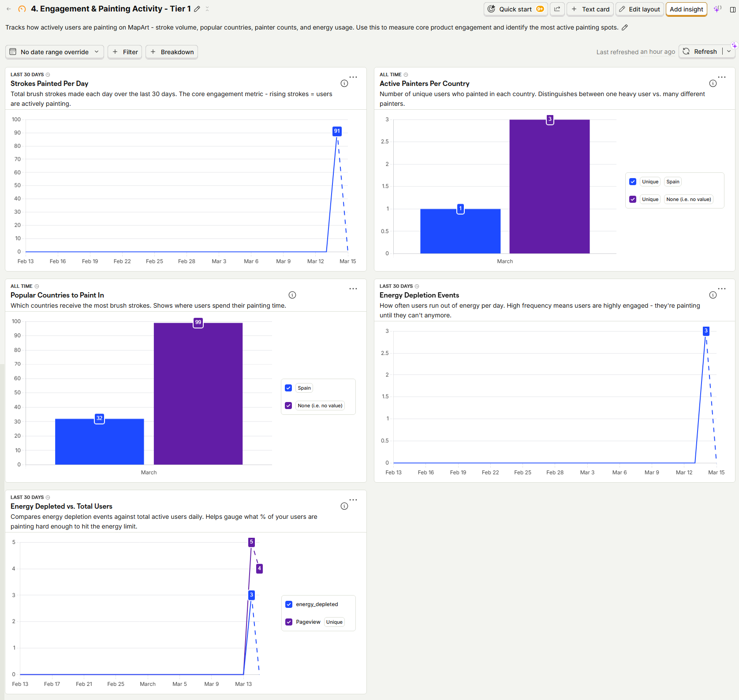
Task: Disable the energy_depleted series checkbox
Action: pyautogui.click(x=289, y=604)
